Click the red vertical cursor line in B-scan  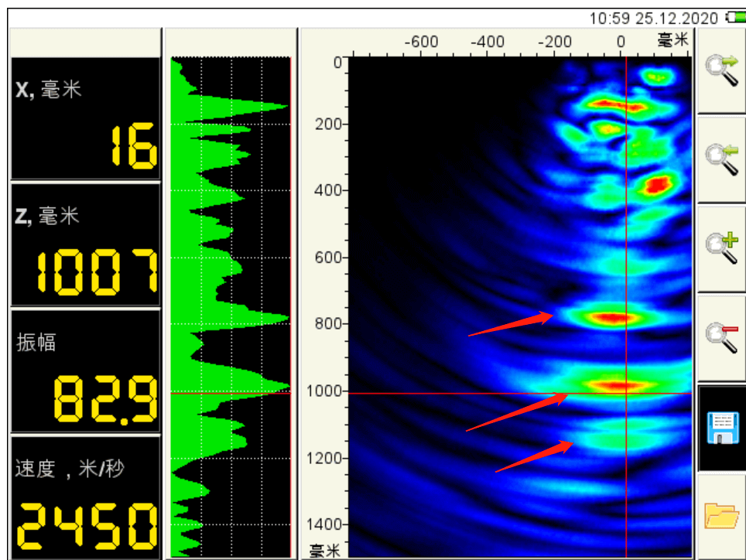point(626,232)
